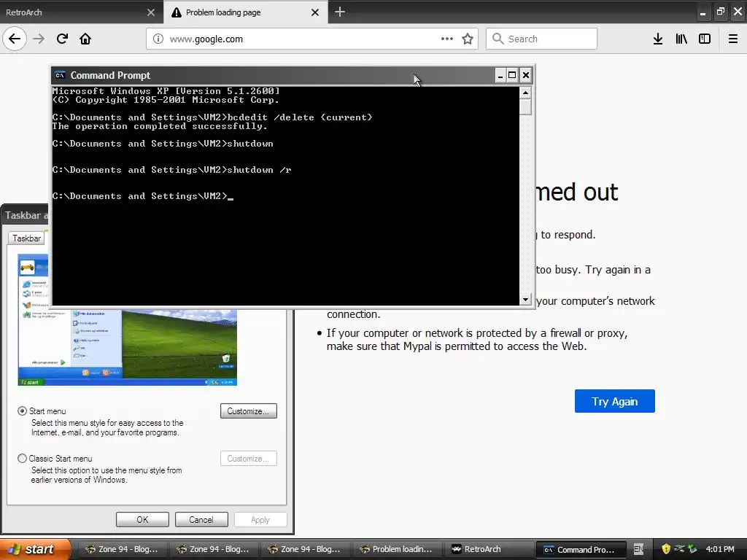Screen dimensions: 747x560
Task: Go back with the browser back arrow
Action: coord(15,39)
